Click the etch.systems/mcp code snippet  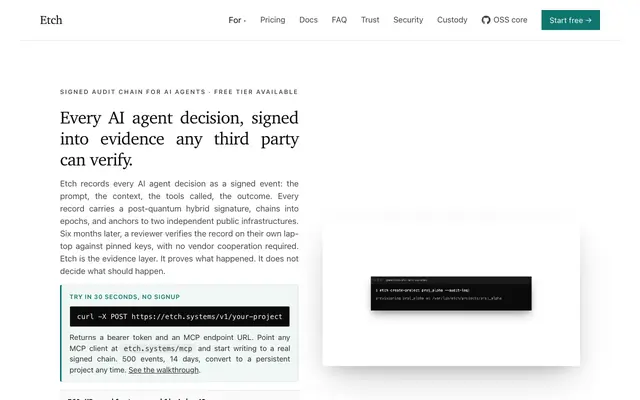click(x=158, y=349)
